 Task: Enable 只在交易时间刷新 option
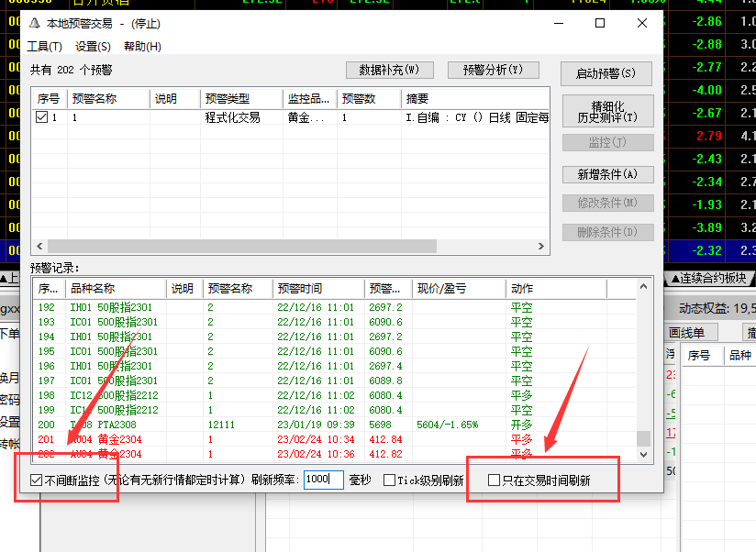pos(494,480)
